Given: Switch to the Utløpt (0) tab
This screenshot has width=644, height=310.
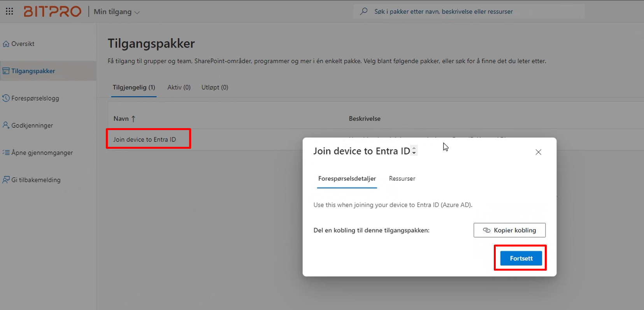Looking at the screenshot, I should coord(215,87).
